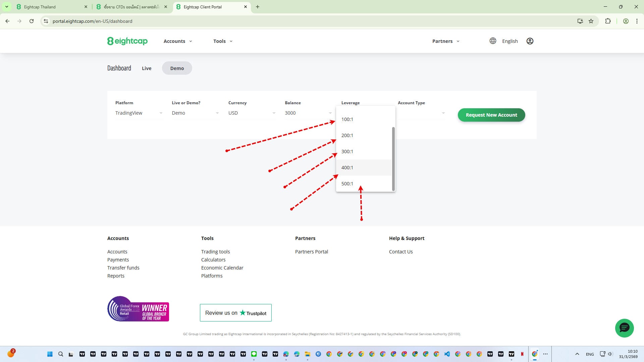Expand the Platform dropdown
The height and width of the screenshot is (362, 644).
139,113
